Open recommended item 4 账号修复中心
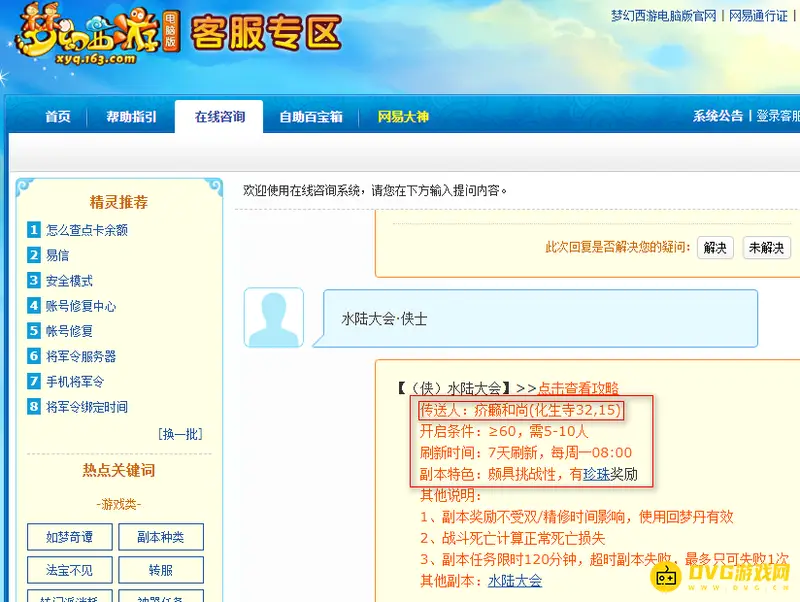Image resolution: width=800 pixels, height=602 pixels. point(72,306)
